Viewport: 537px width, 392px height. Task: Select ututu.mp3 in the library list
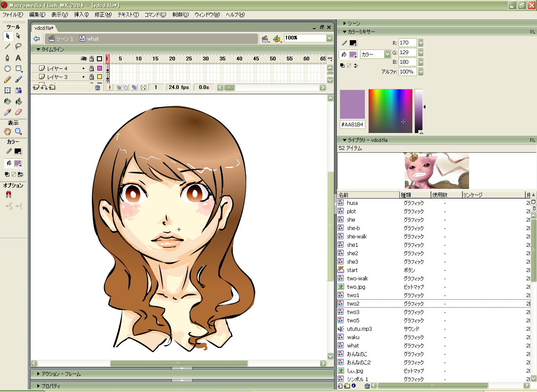coord(359,329)
